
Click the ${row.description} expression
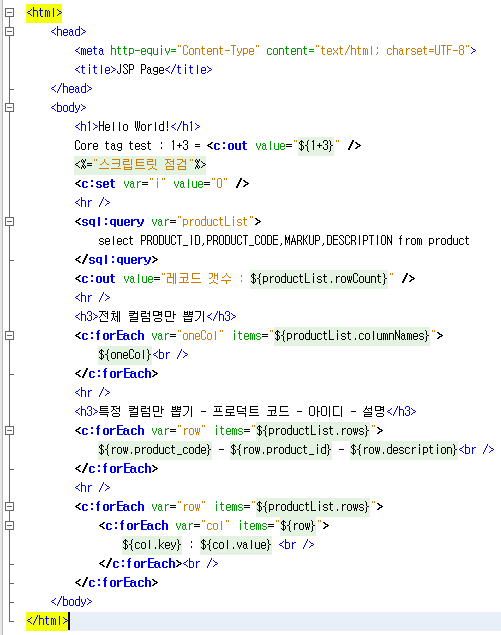click(404, 450)
